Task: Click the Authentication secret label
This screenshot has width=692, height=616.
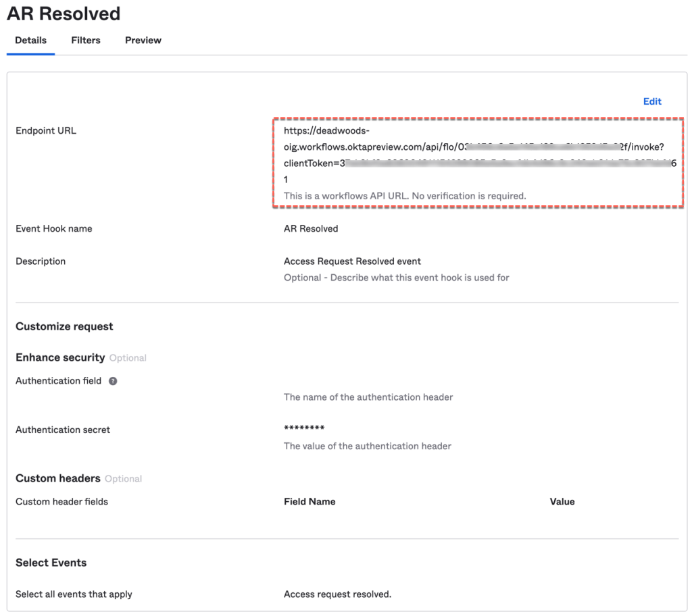Action: [x=63, y=430]
